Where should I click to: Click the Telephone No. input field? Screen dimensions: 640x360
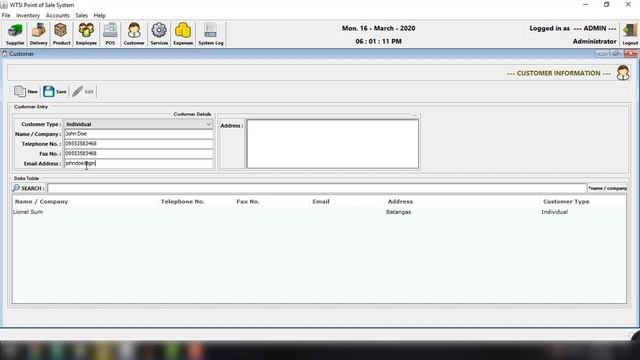pyautogui.click(x=138, y=144)
